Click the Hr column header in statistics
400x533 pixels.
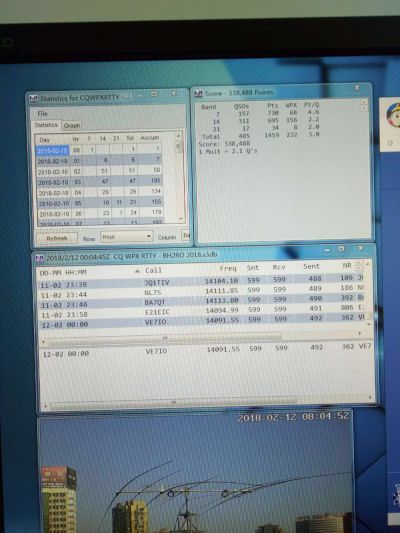pyautogui.click(x=76, y=139)
